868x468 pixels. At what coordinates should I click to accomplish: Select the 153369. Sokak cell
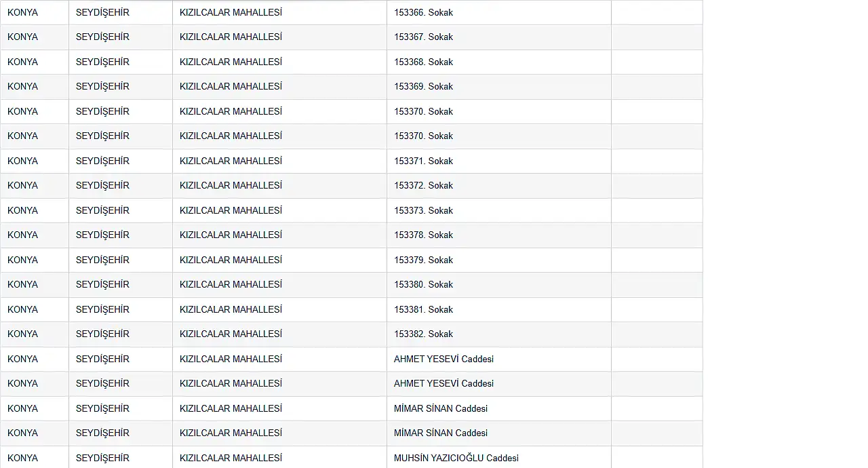coord(423,86)
